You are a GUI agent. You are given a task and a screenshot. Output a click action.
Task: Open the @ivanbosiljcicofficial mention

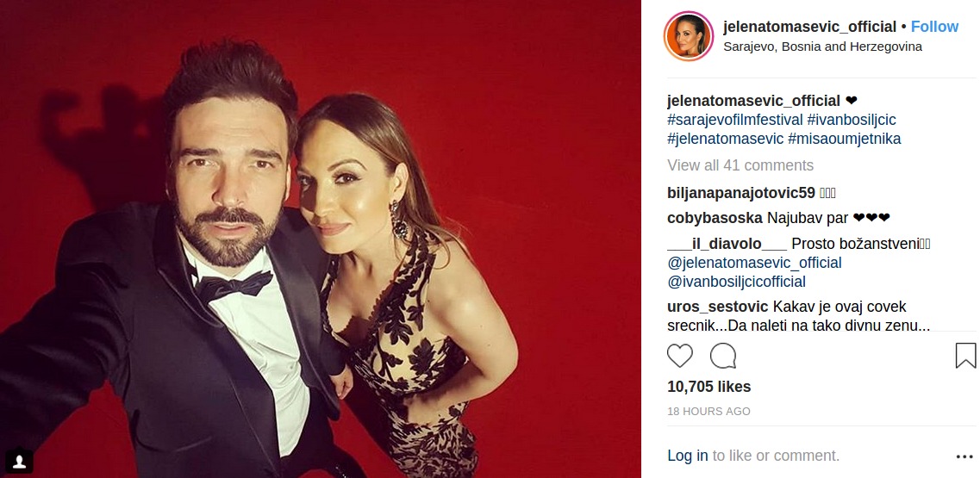point(736,282)
